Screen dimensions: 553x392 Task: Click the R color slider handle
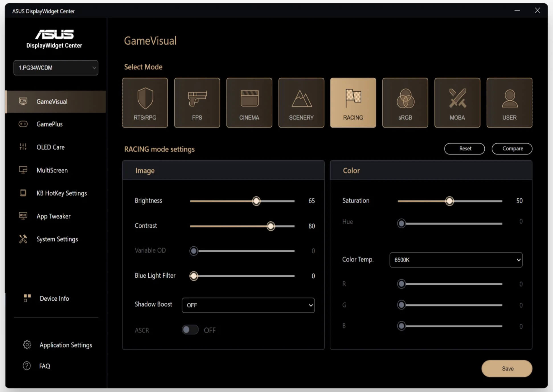coord(402,284)
